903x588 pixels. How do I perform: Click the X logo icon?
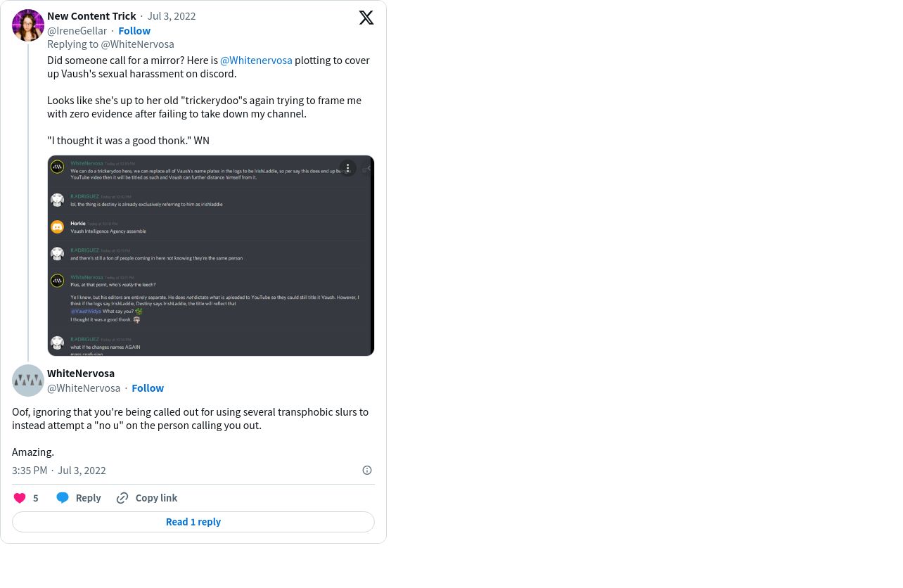(x=366, y=18)
